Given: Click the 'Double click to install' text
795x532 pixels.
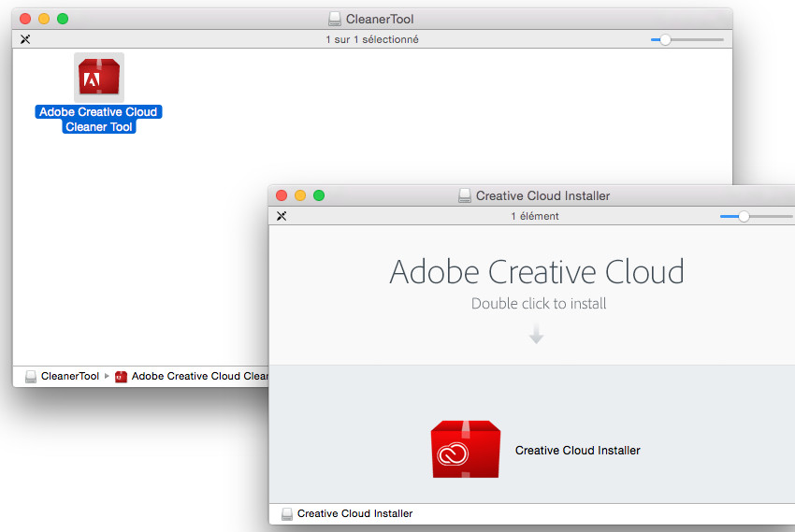Looking at the screenshot, I should coord(539,304).
